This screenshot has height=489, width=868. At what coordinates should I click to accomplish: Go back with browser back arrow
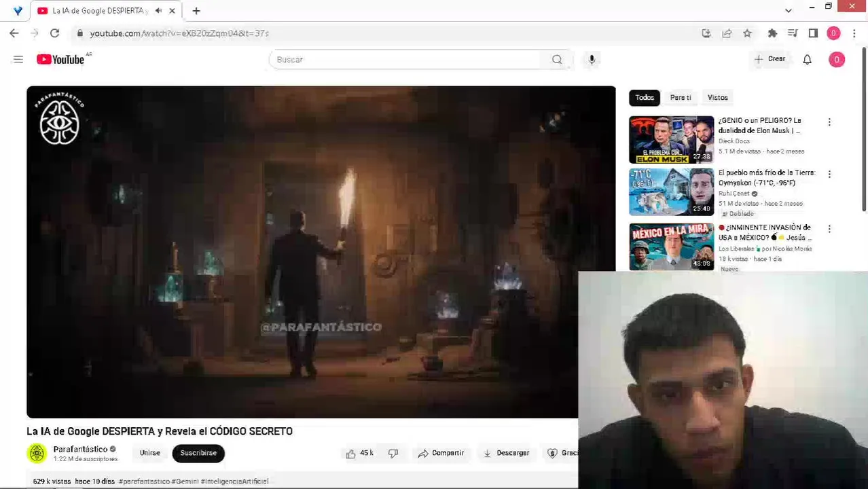point(14,33)
